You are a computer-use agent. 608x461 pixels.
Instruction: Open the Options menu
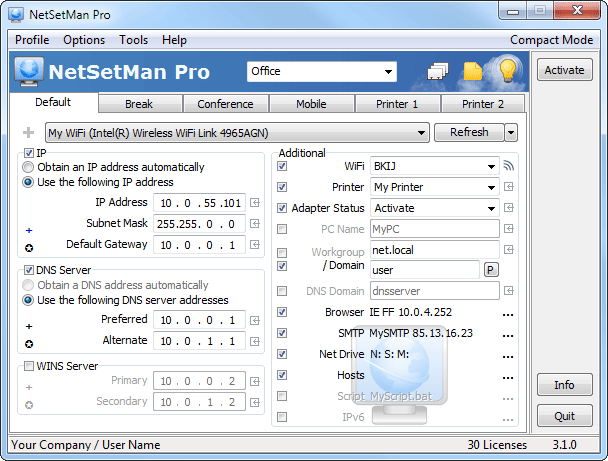84,40
